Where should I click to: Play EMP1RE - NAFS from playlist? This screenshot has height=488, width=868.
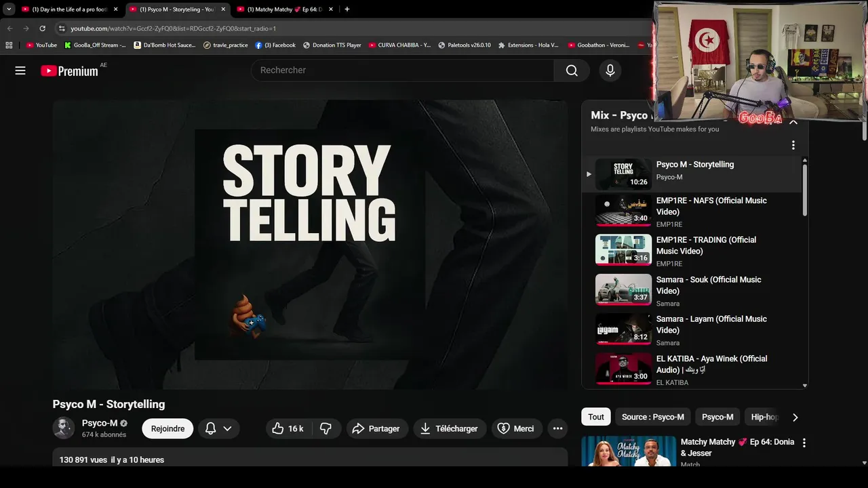tap(692, 212)
